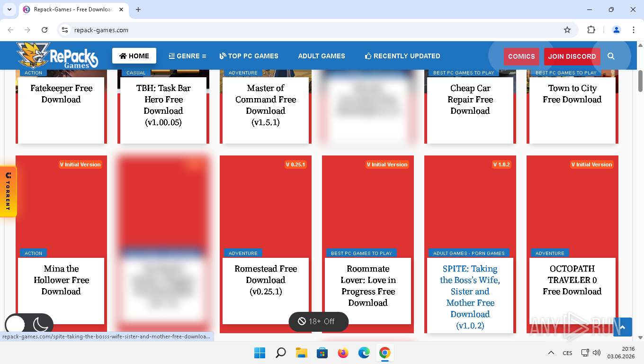This screenshot has width=644, height=364.
Task: Open Romestead Free Download (v0.25.1)
Action: 266,280
